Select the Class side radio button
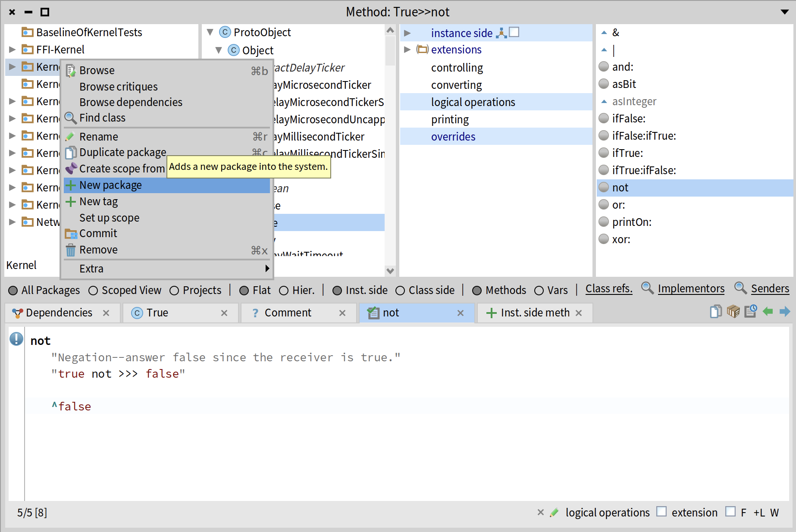This screenshot has width=796, height=532. [x=400, y=291]
